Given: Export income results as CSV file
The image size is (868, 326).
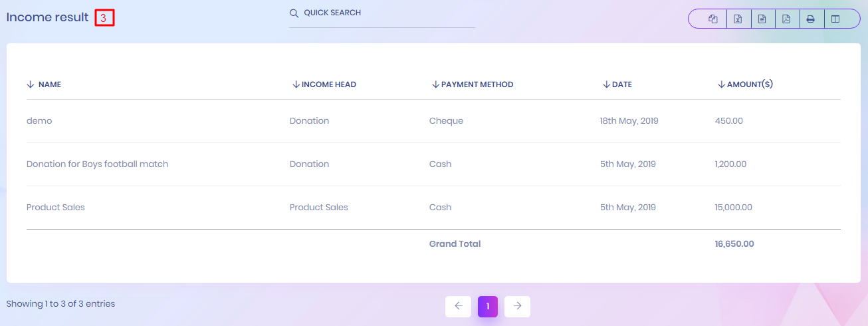Looking at the screenshot, I should pos(762,19).
